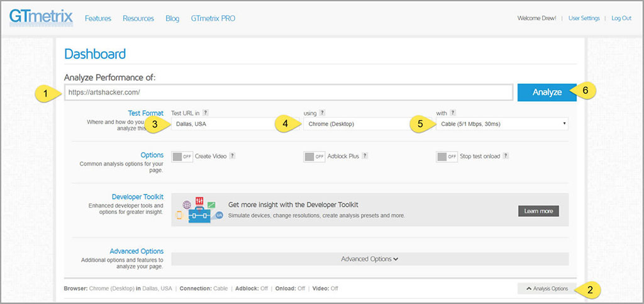
Task: Click the 'Video: Off' summary text
Action: pos(326,289)
